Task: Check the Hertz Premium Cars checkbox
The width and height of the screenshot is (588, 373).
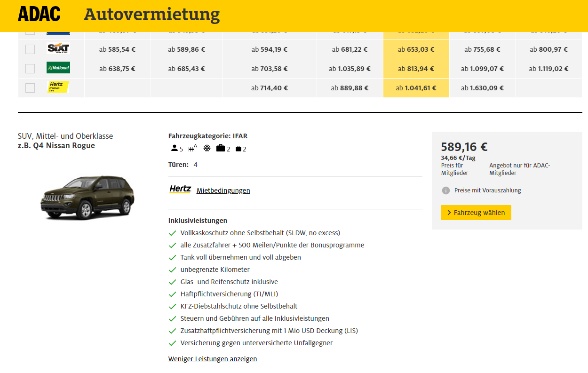Action: (x=30, y=88)
